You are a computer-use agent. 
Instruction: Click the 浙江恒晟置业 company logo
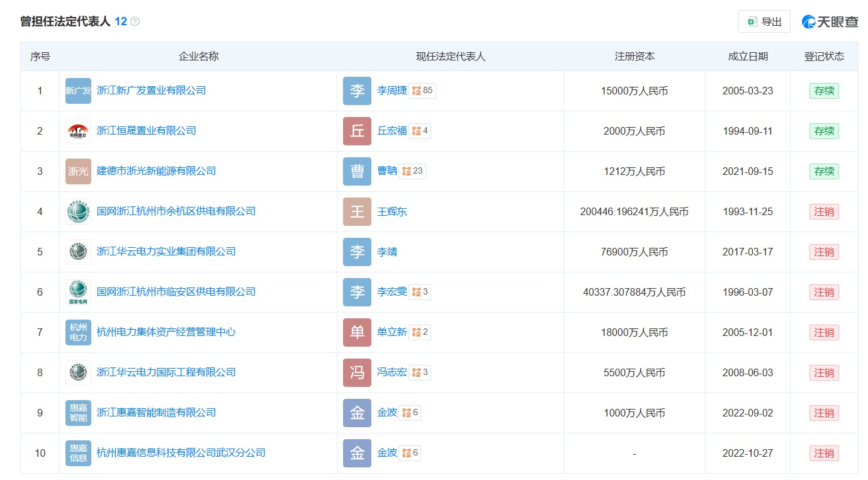[78, 131]
